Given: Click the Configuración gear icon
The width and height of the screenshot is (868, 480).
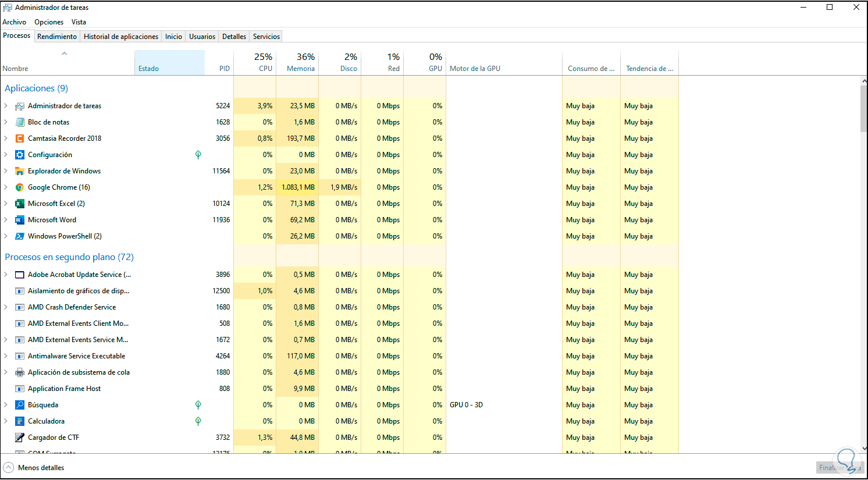Looking at the screenshot, I should [x=20, y=155].
